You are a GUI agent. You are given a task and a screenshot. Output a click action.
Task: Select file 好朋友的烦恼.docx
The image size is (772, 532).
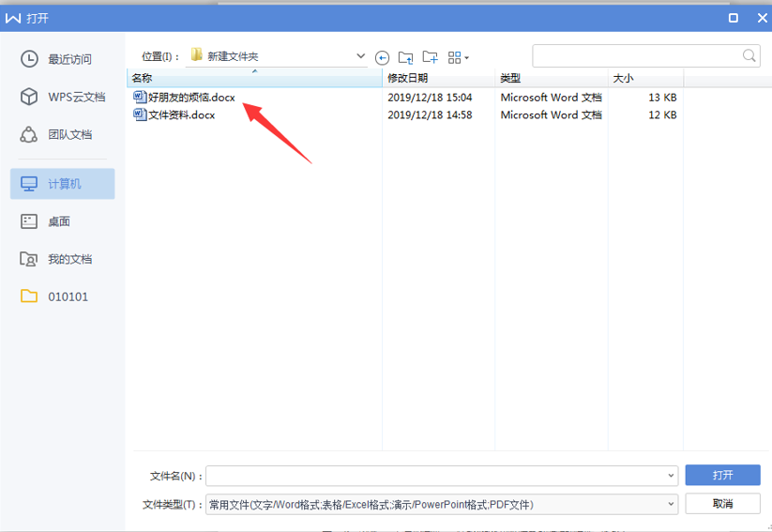point(191,98)
